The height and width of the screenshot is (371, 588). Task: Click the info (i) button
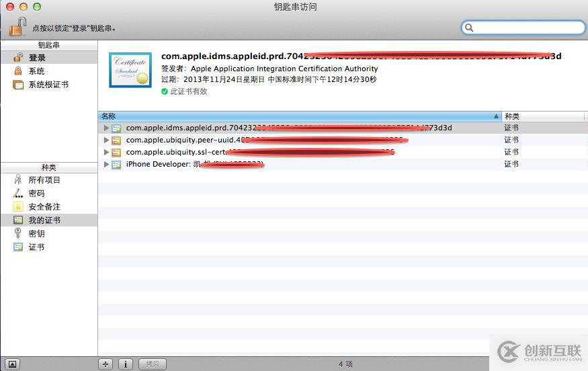(126, 364)
